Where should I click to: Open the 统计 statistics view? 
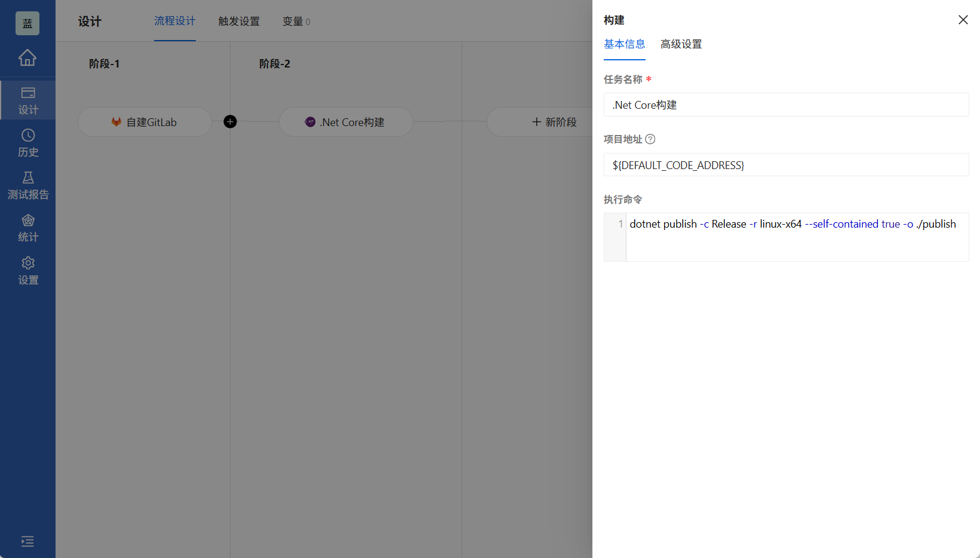tap(27, 227)
